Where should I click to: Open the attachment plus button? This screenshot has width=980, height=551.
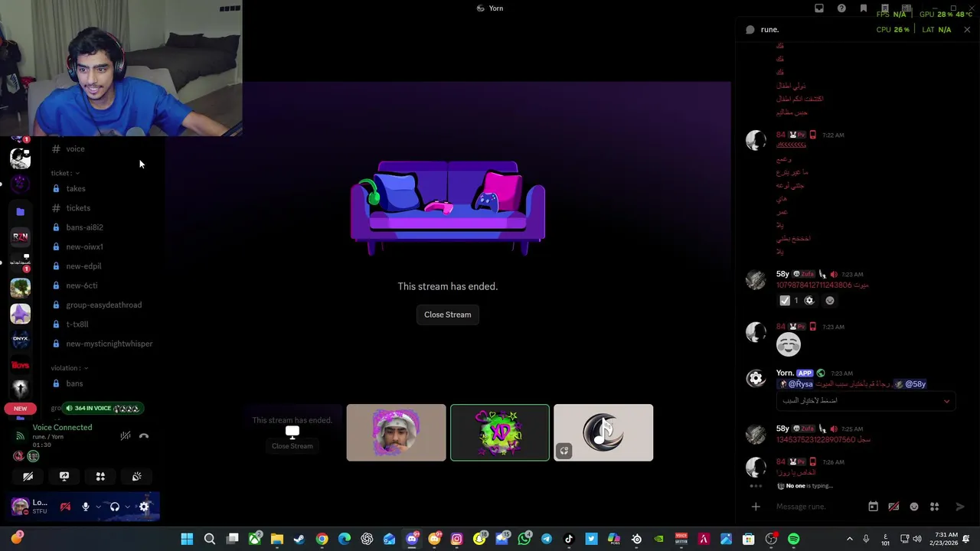point(756,507)
